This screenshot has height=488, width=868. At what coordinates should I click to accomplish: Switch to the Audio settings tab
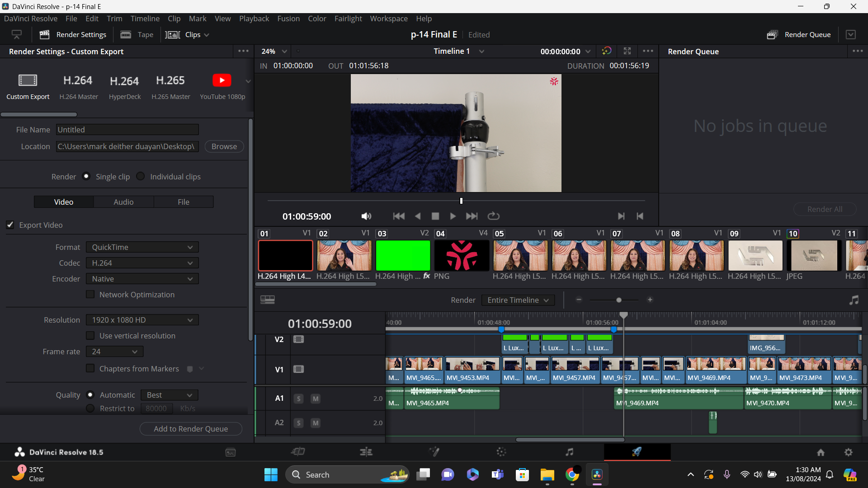pyautogui.click(x=123, y=202)
